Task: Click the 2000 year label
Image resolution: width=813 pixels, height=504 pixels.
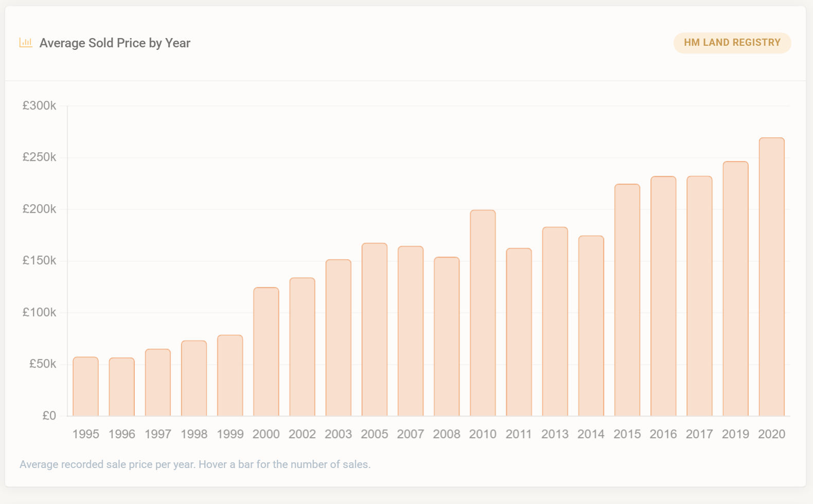Action: click(x=266, y=434)
